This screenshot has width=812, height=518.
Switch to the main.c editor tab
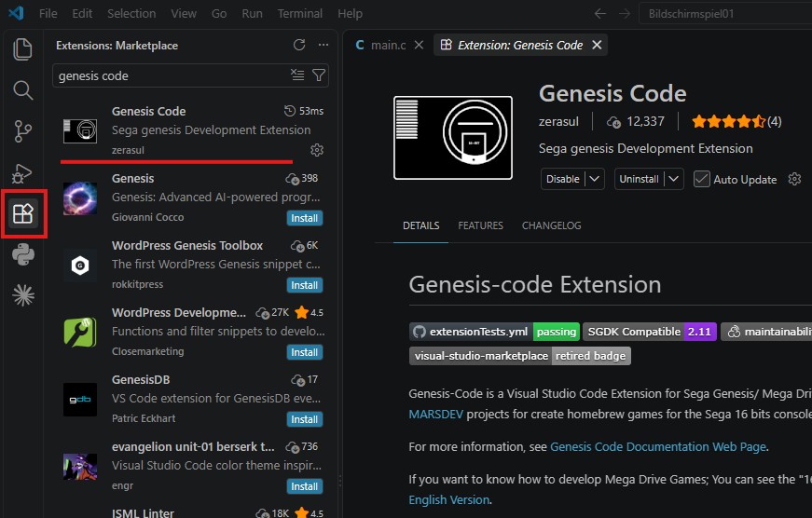pos(388,45)
